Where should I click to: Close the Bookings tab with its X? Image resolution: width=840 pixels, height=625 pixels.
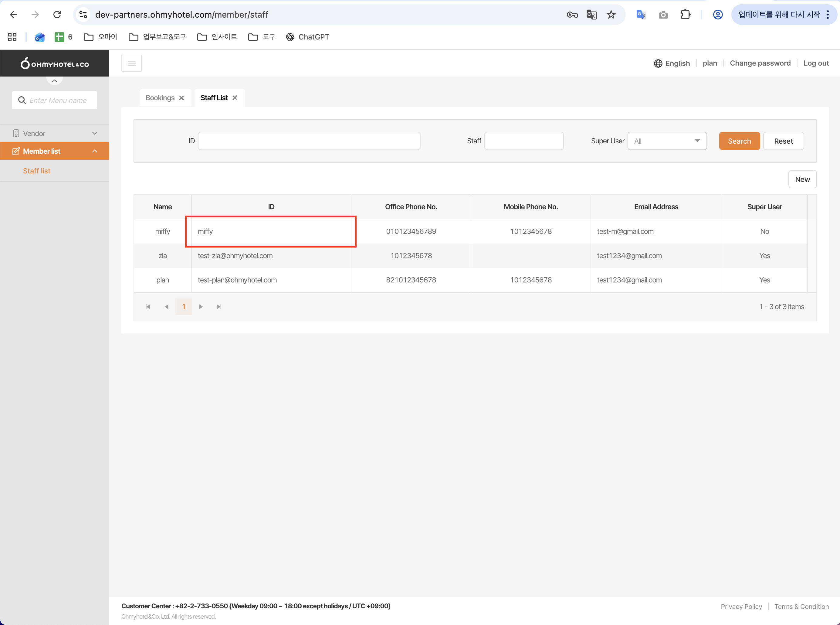[181, 98]
